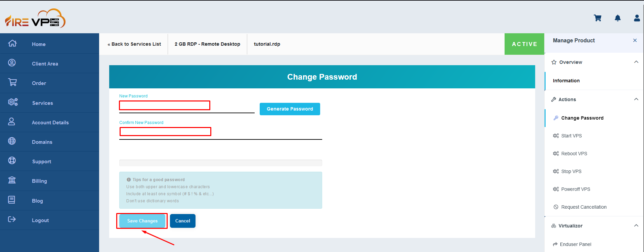Focus the Confirm New Password field
Image resolution: width=644 pixels, height=252 pixels.
tap(221, 132)
